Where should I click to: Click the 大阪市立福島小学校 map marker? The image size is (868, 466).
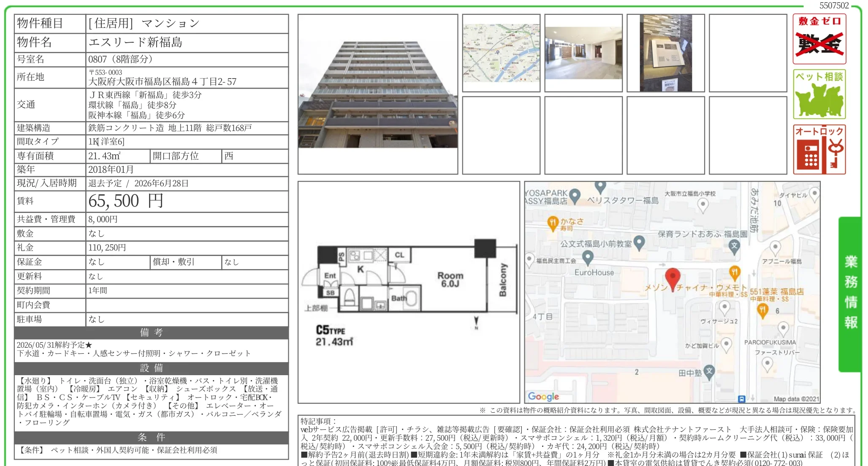(703, 205)
